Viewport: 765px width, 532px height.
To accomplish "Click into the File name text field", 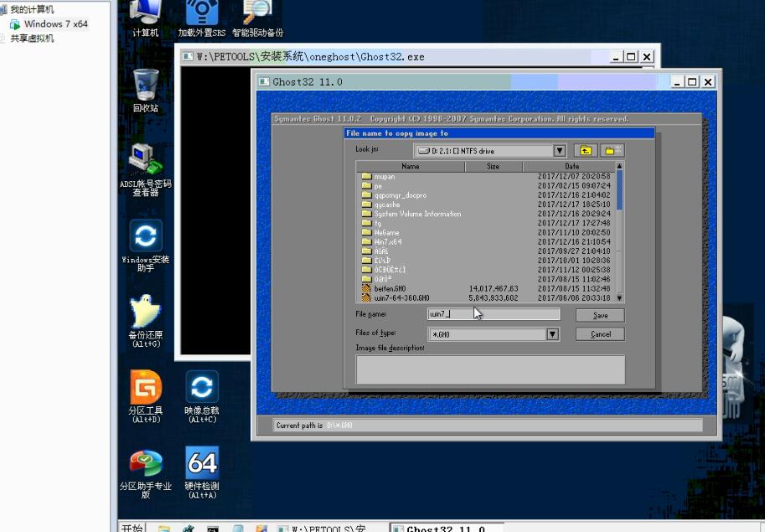I will (493, 314).
